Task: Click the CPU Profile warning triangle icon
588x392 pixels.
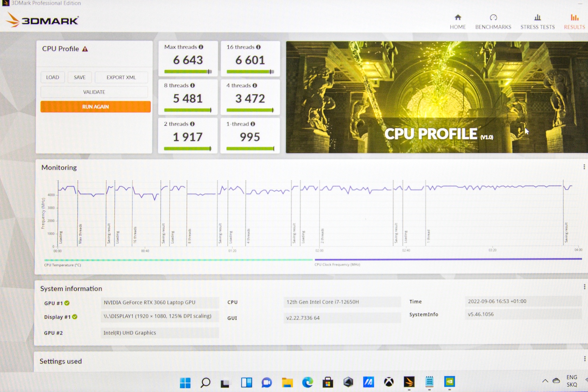Action: pos(85,49)
